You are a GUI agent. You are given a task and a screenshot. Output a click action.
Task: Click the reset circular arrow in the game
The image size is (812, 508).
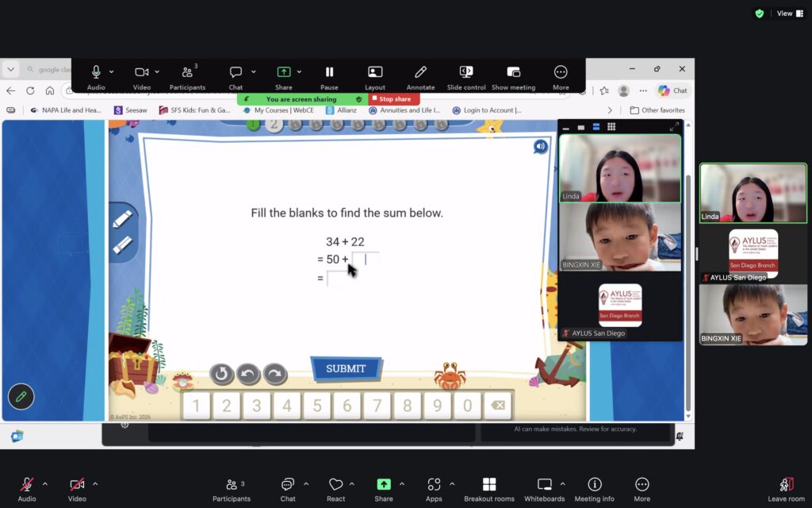221,373
